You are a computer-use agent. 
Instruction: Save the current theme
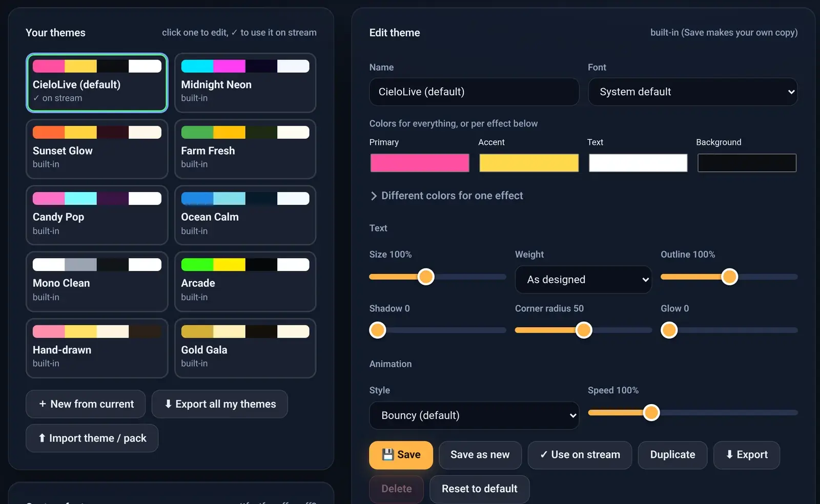(401, 455)
